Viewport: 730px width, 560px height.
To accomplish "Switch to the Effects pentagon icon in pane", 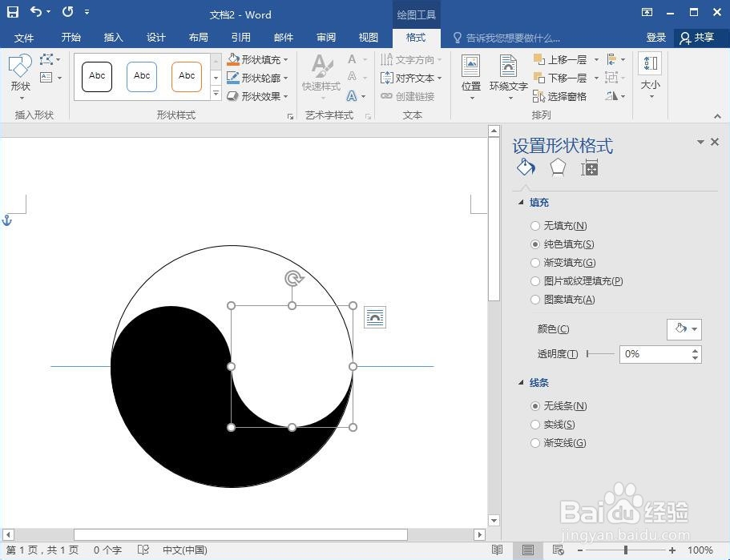I will point(557,167).
